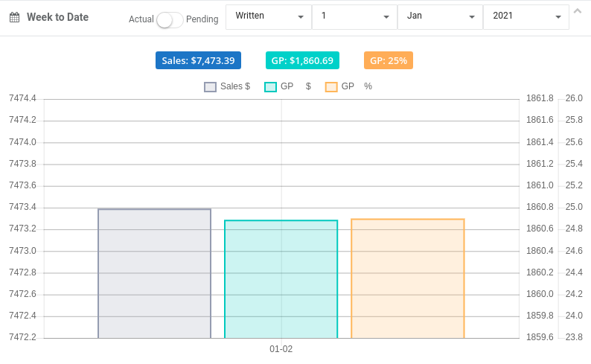Image resolution: width=591 pixels, height=364 pixels.
Task: Toggle the Actual/Pending switch
Action: pyautogui.click(x=170, y=20)
